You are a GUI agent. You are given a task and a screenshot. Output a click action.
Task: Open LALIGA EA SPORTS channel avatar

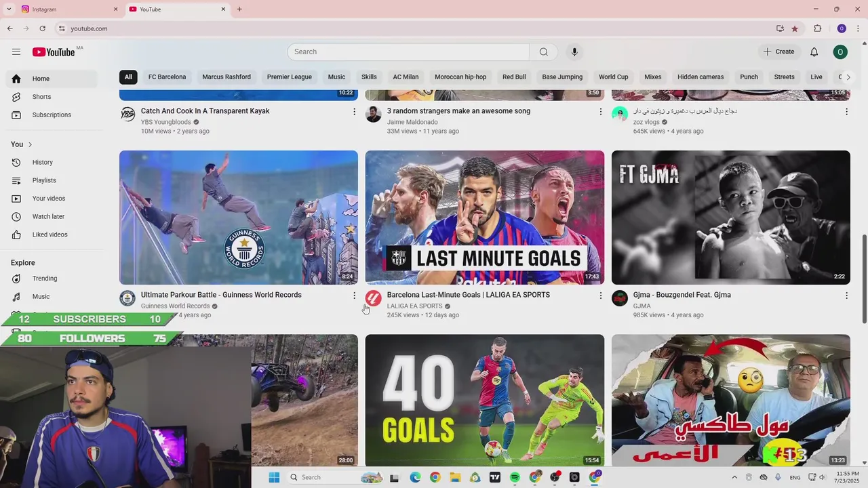click(x=374, y=298)
